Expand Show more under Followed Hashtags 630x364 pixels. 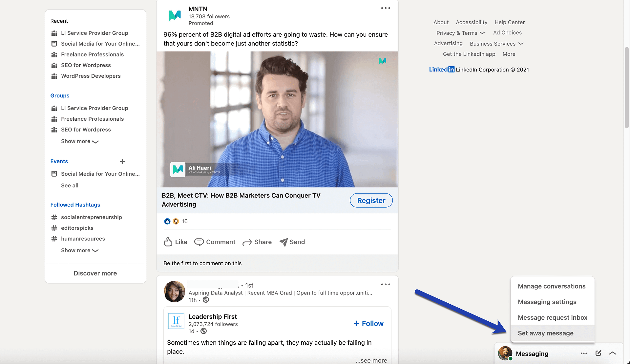pos(80,251)
